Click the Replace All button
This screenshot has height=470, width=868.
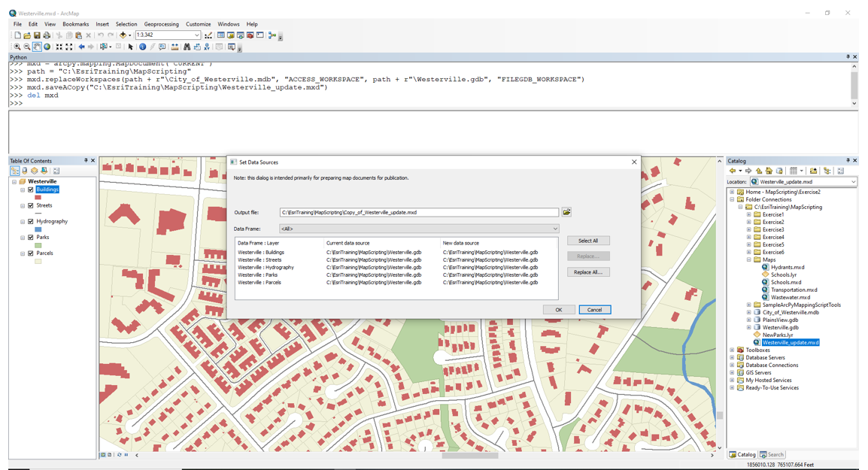click(x=587, y=272)
